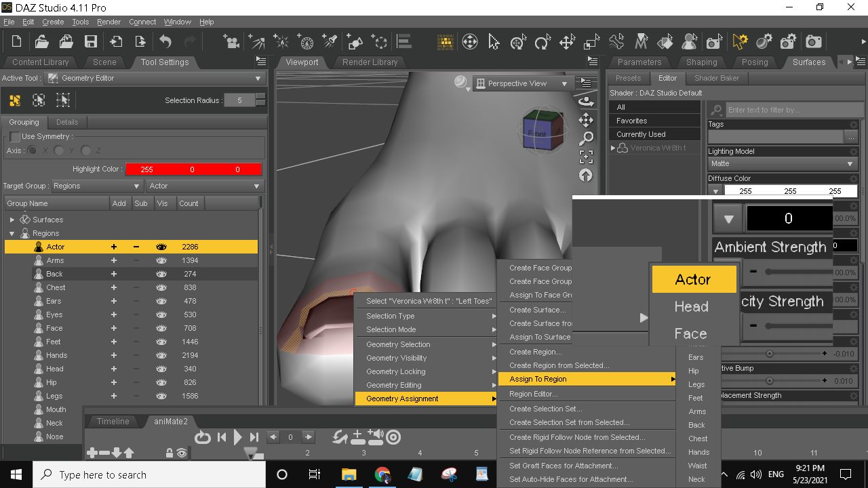This screenshot has width=868, height=488.
Task: Select Geometry Visibility in context menu
Action: click(x=427, y=358)
